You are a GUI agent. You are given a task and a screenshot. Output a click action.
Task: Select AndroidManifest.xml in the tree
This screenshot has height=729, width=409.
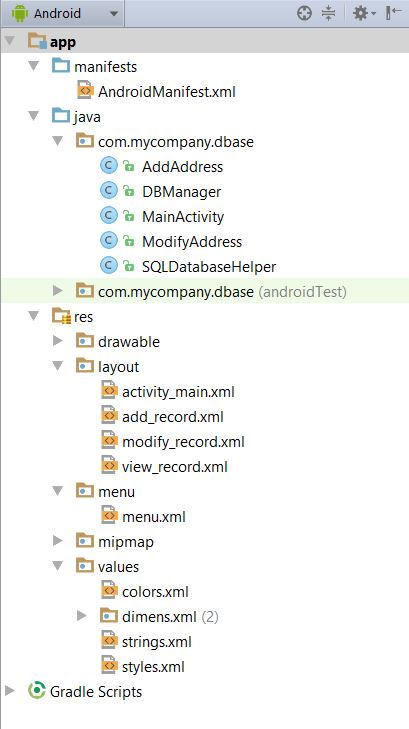pos(167,92)
